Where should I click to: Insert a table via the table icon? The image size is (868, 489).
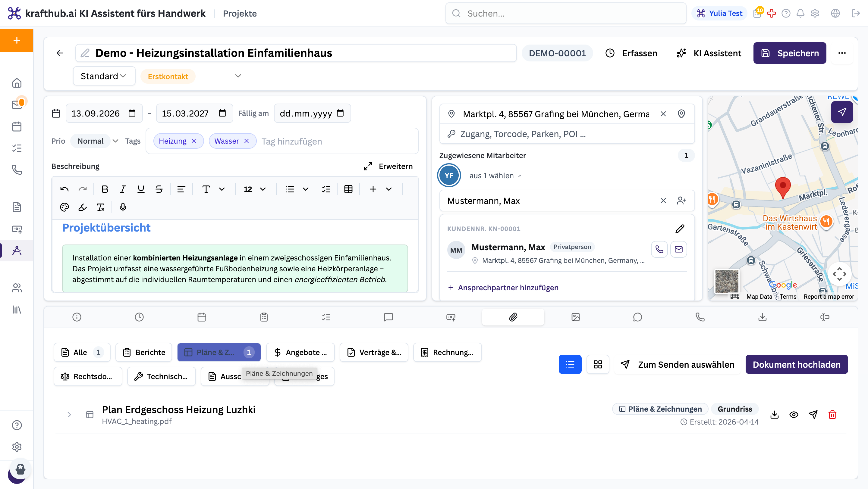point(348,189)
